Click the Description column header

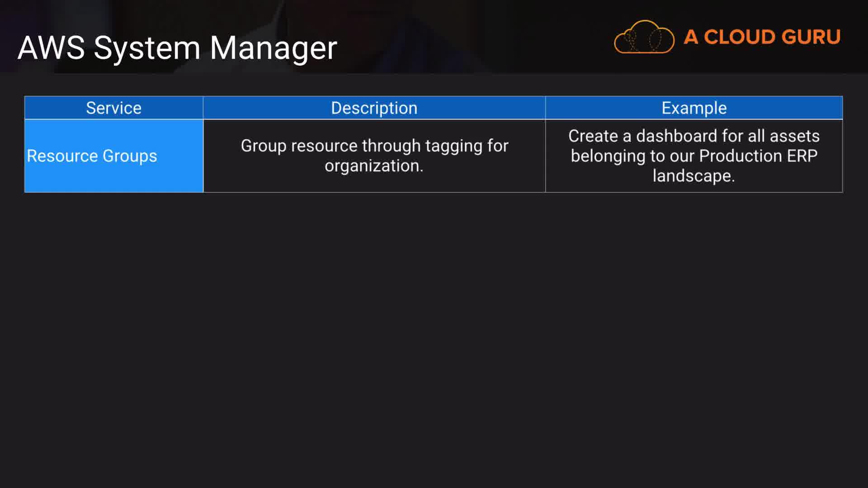[374, 108]
